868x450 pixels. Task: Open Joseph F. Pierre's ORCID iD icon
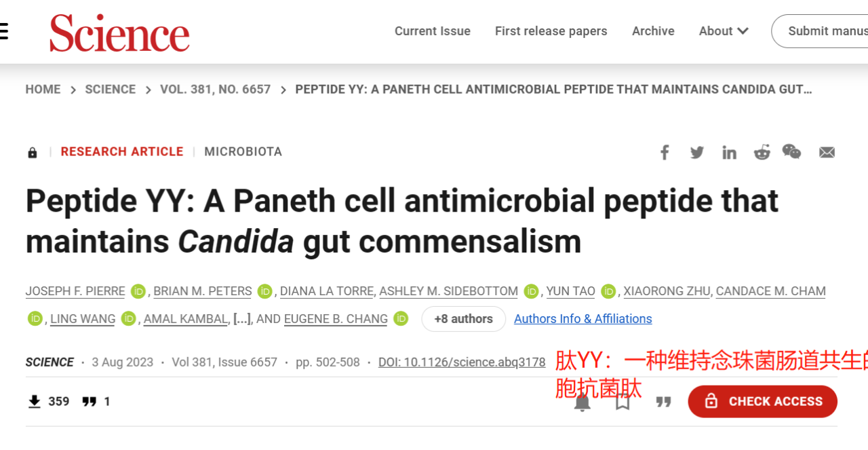(x=138, y=291)
